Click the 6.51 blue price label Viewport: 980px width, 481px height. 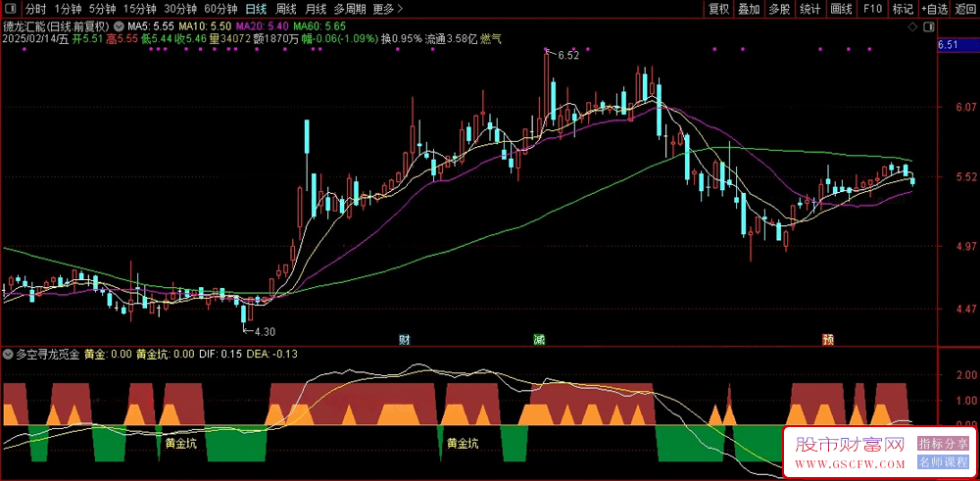tap(948, 44)
